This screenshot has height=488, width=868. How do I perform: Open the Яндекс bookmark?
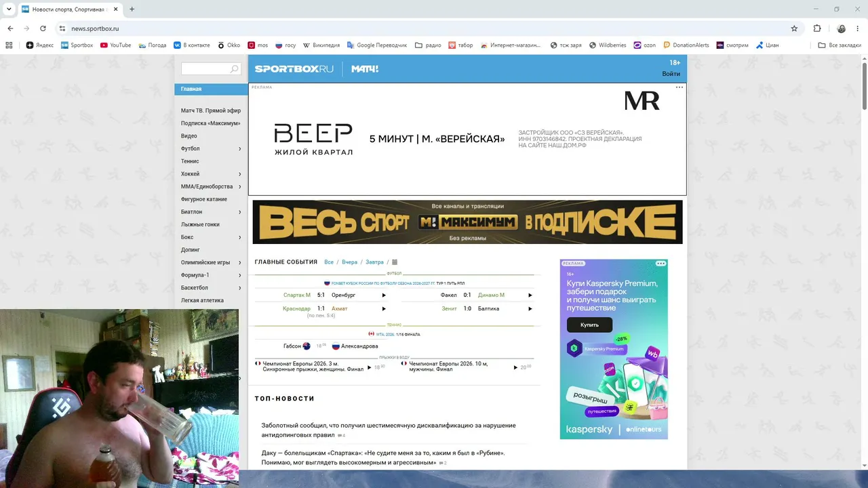(x=40, y=45)
